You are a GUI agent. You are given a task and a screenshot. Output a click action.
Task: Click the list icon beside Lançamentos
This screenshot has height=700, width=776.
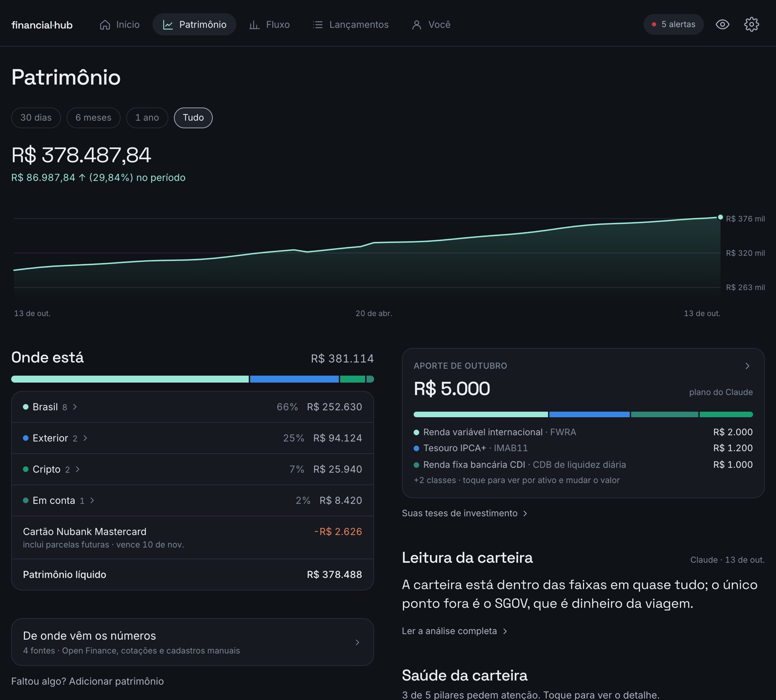[318, 25]
